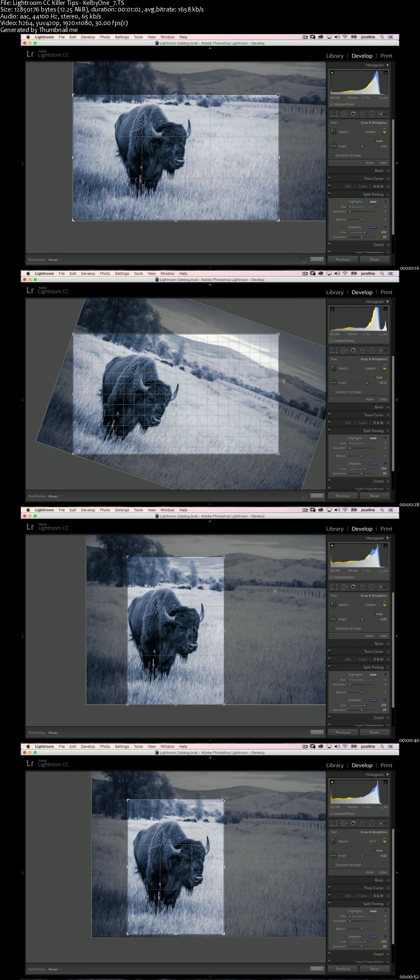
Task: Select Red Eye Correction tool in 00:00:16 frame
Action: pyautogui.click(x=353, y=114)
